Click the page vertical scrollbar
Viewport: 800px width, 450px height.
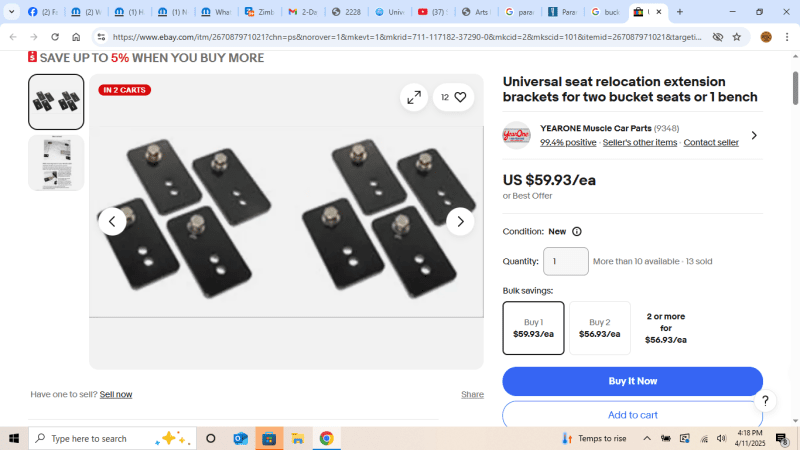click(x=795, y=89)
